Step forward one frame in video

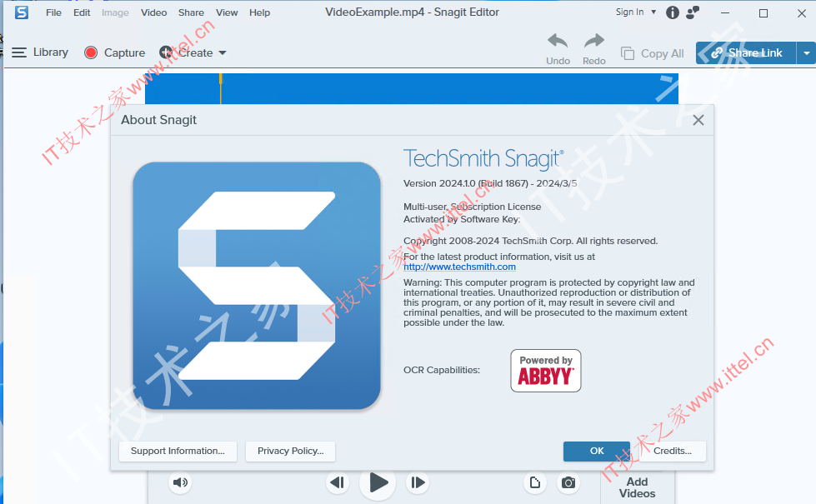pyautogui.click(x=418, y=482)
